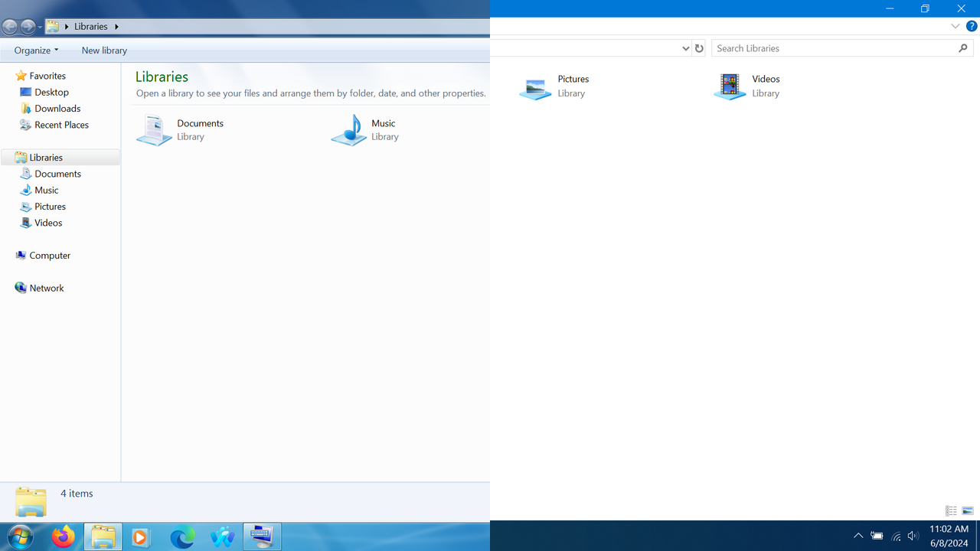Open the Music library icon

tap(349, 130)
